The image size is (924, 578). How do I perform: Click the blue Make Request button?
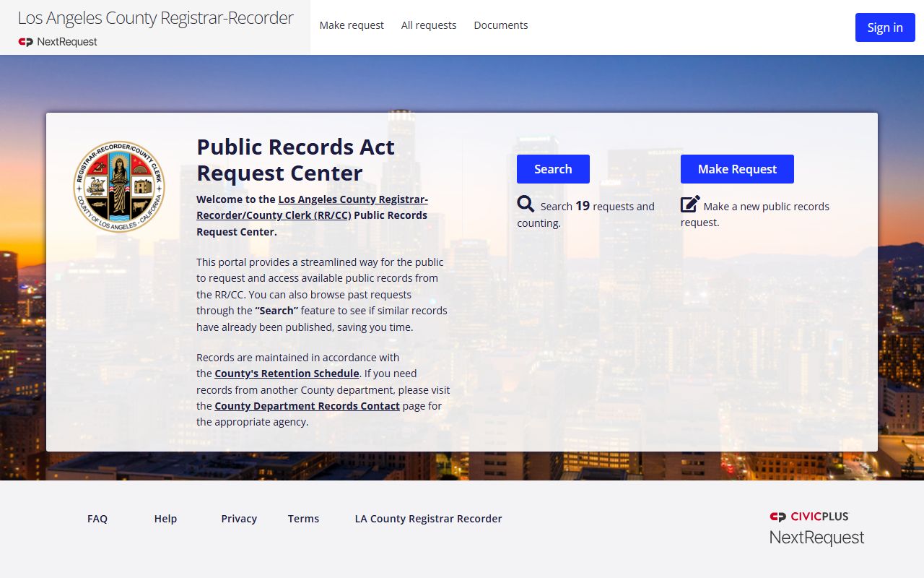pos(737,169)
